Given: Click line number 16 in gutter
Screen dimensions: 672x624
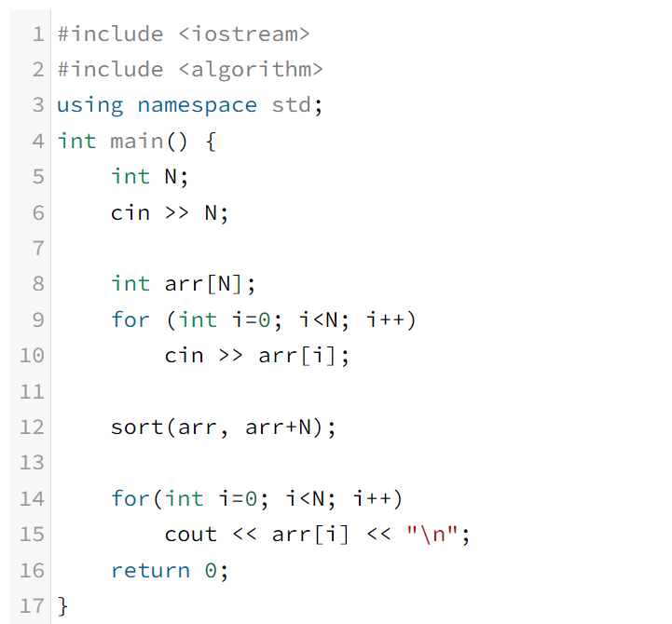Looking at the screenshot, I should 32,570.
